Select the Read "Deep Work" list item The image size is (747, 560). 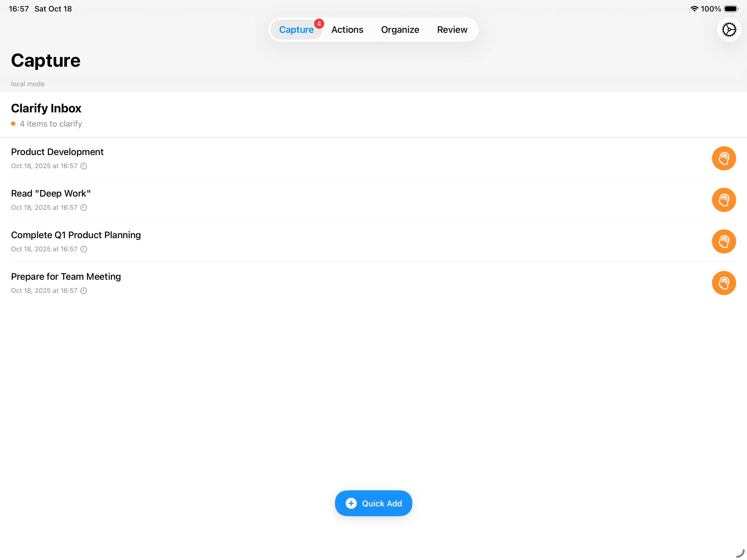pos(51,194)
